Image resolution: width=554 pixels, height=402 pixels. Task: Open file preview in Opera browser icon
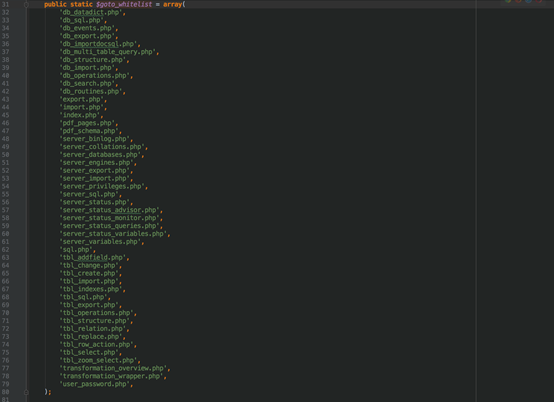point(539,1)
